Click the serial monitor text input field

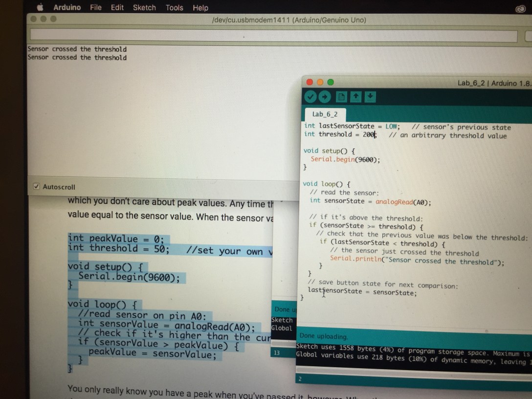[273, 36]
